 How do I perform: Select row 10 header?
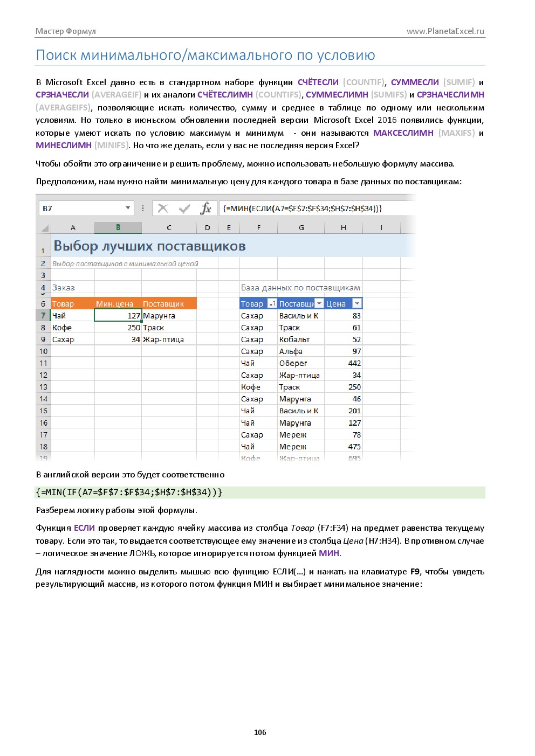(x=44, y=351)
